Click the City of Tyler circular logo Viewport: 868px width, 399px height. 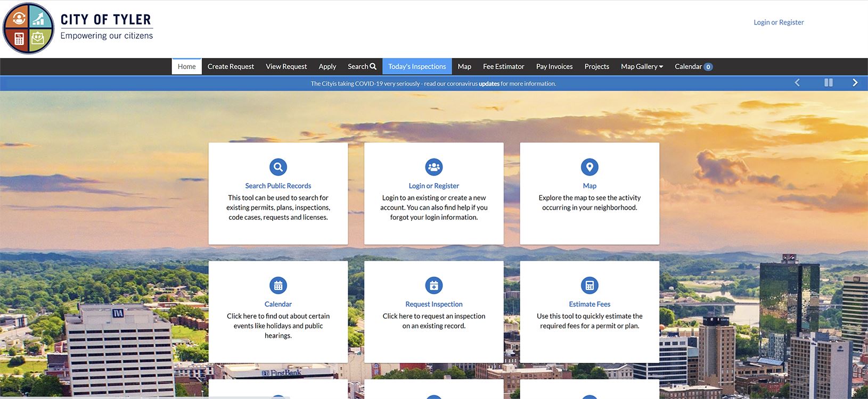point(28,28)
